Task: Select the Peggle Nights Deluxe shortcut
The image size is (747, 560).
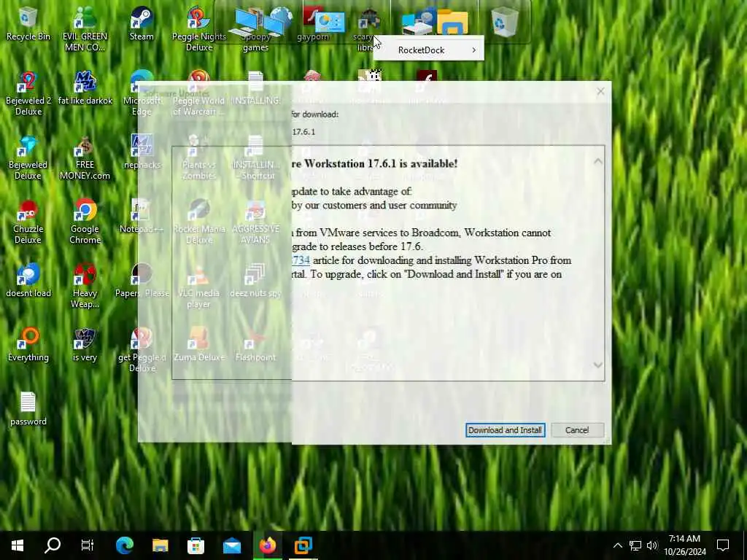Action: 198,28
